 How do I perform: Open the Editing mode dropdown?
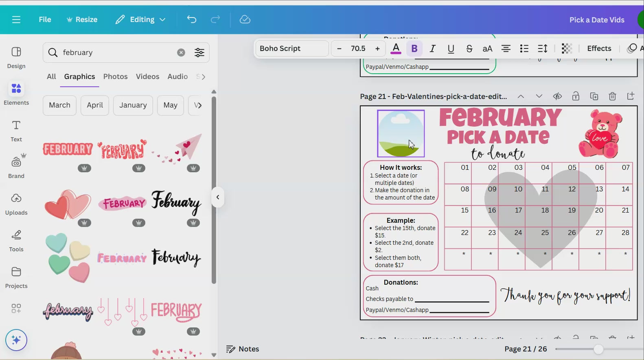click(x=140, y=20)
